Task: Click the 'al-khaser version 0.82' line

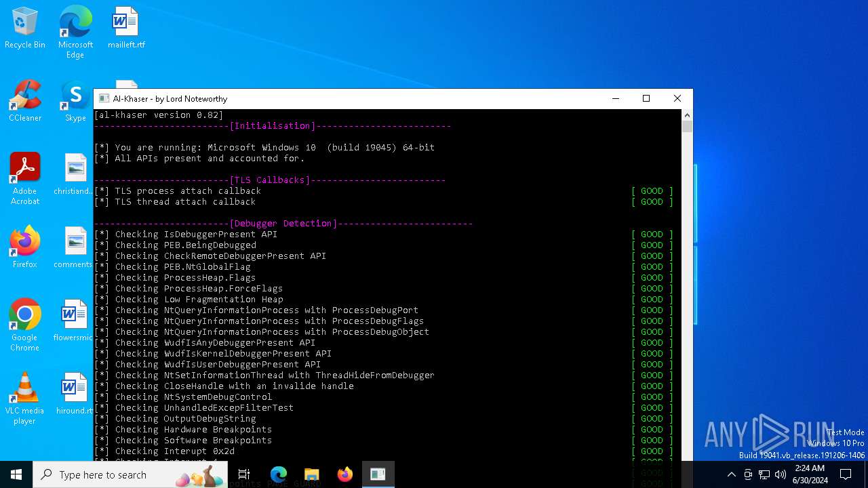Action: pyautogui.click(x=159, y=115)
